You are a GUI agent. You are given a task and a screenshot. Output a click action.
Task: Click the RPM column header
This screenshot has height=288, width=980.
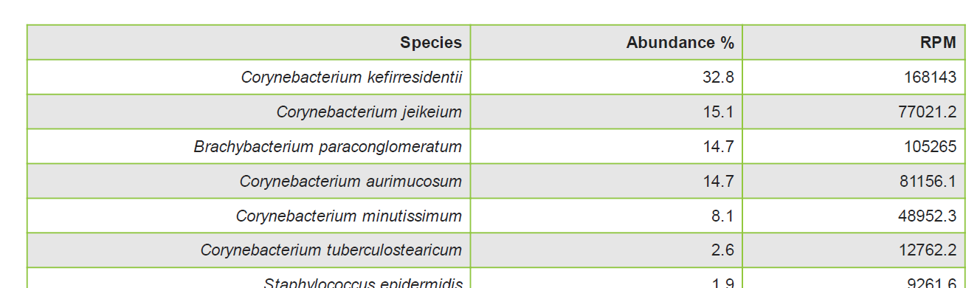854,42
